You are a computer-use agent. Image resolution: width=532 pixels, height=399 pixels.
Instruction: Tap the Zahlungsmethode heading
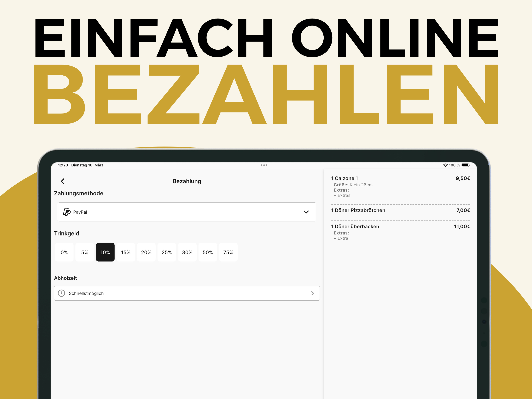(x=79, y=193)
